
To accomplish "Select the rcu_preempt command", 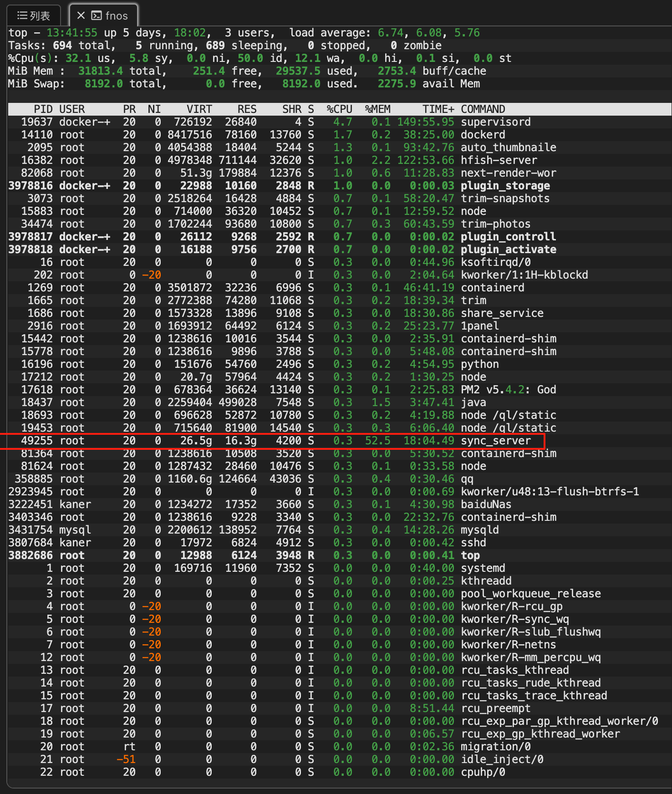I will click(496, 708).
